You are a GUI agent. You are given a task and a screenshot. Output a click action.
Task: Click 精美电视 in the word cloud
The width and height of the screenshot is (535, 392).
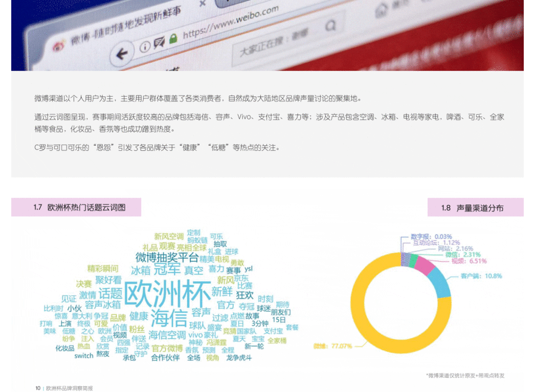pyautogui.click(x=214, y=259)
